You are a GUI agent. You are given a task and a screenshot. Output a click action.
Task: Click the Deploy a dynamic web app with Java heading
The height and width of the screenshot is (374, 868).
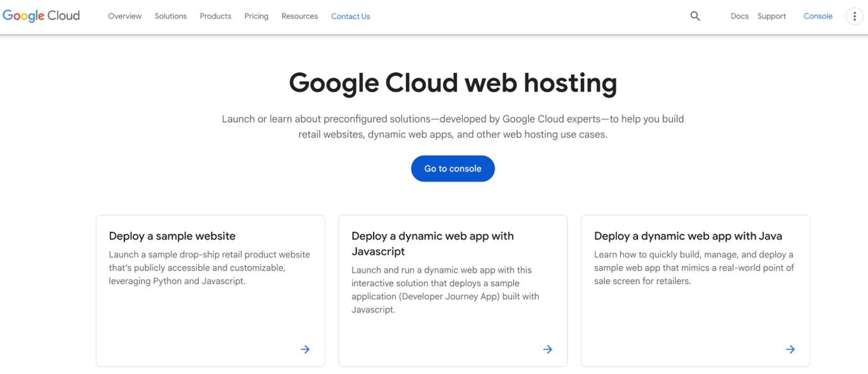pyautogui.click(x=688, y=236)
